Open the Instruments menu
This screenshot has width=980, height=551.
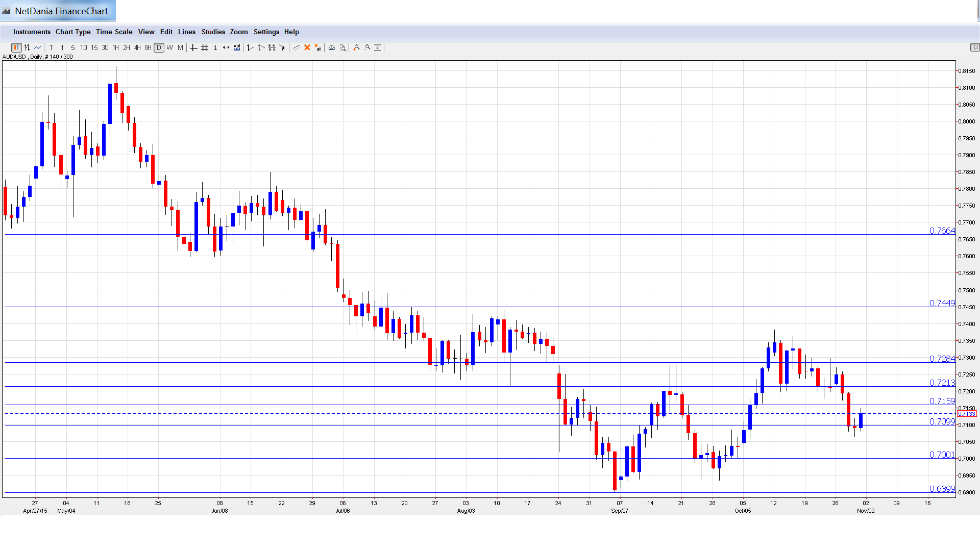[x=32, y=32]
